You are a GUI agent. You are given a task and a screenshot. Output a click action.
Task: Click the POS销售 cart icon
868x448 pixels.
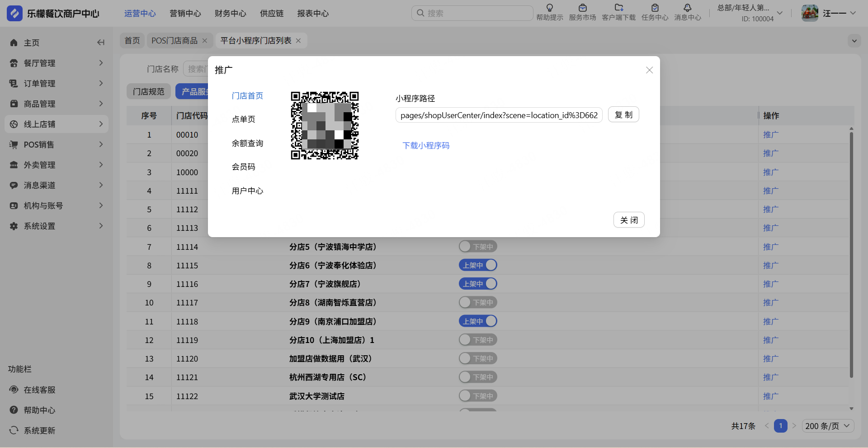pos(14,144)
